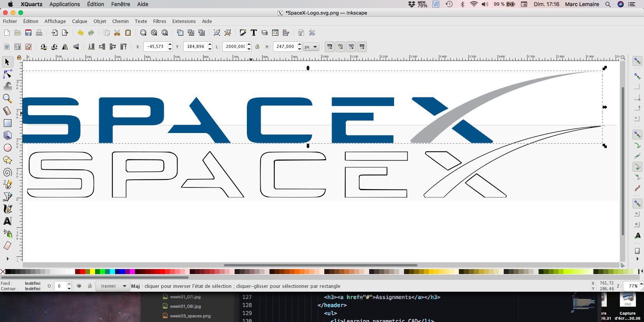Open the Calque menu
644x322 pixels.
pyautogui.click(x=80, y=21)
